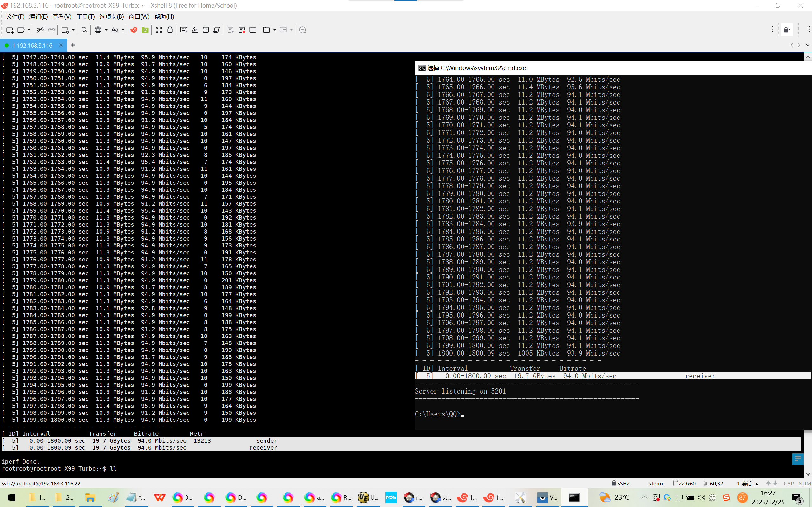Click the Disconnect session icon

(x=40, y=30)
